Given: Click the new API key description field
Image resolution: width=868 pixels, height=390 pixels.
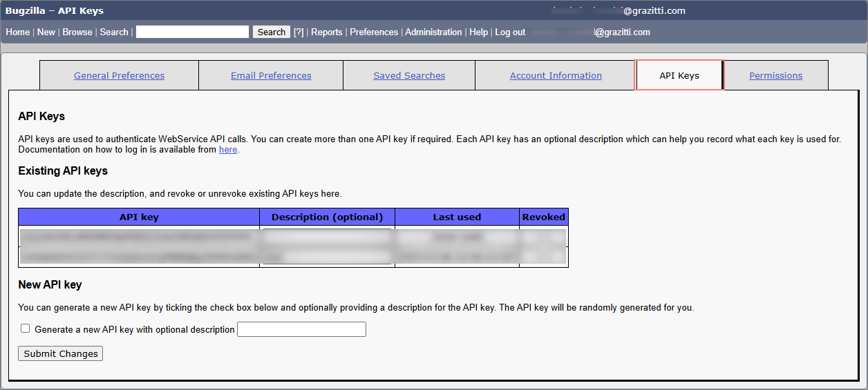Looking at the screenshot, I should coord(301,329).
